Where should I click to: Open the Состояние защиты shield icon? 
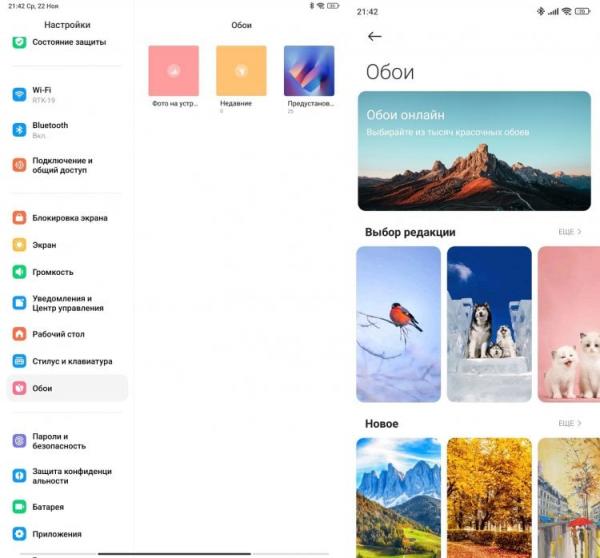click(19, 42)
